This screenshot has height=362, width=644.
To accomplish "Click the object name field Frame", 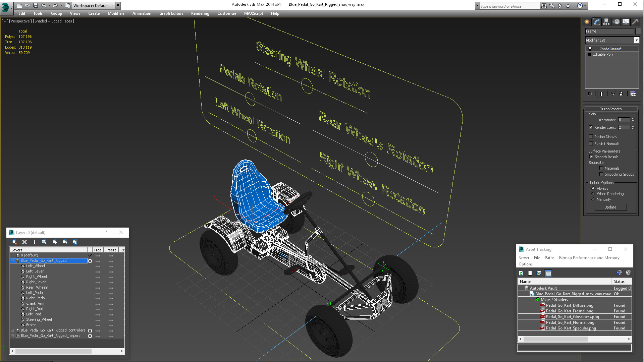I will click(609, 31).
